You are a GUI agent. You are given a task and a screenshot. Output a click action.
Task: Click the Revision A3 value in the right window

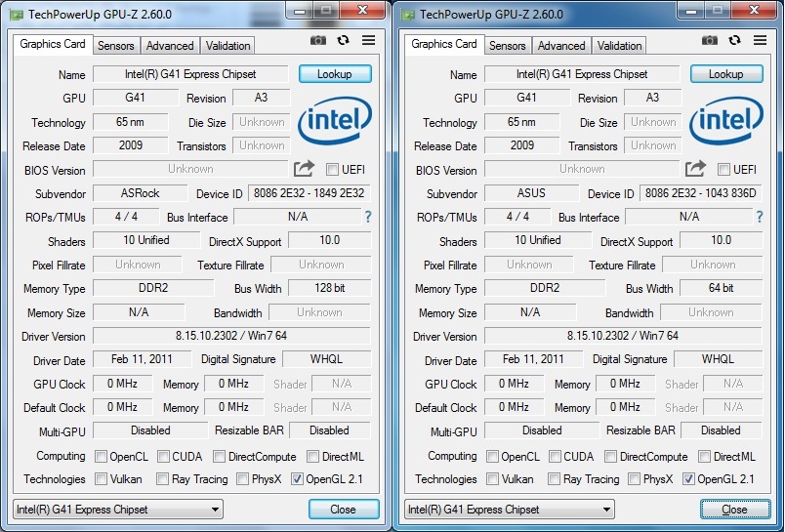(x=653, y=98)
